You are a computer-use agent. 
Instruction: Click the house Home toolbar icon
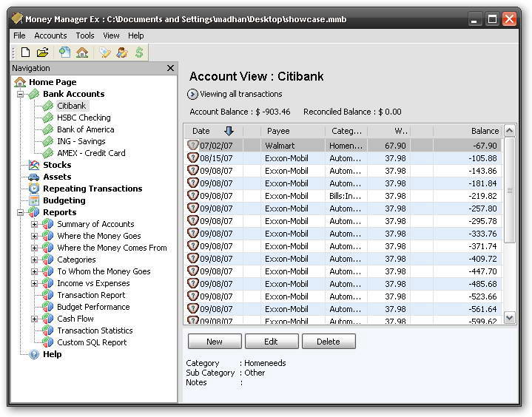pos(82,52)
